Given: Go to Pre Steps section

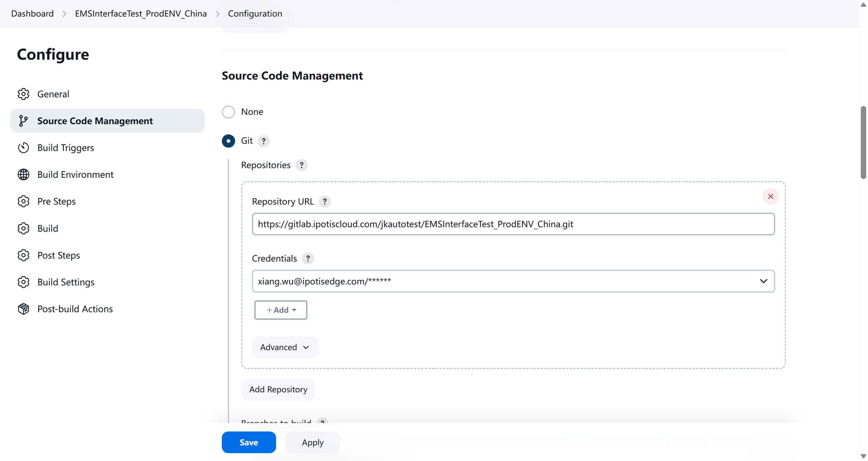Looking at the screenshot, I should click(56, 201).
